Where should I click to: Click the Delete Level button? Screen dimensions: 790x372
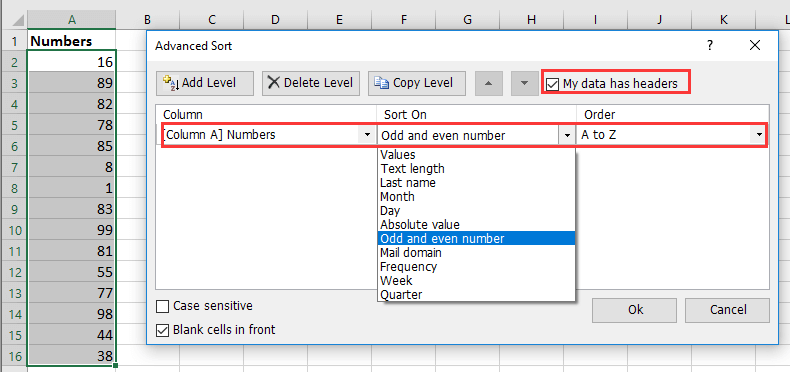[x=311, y=83]
